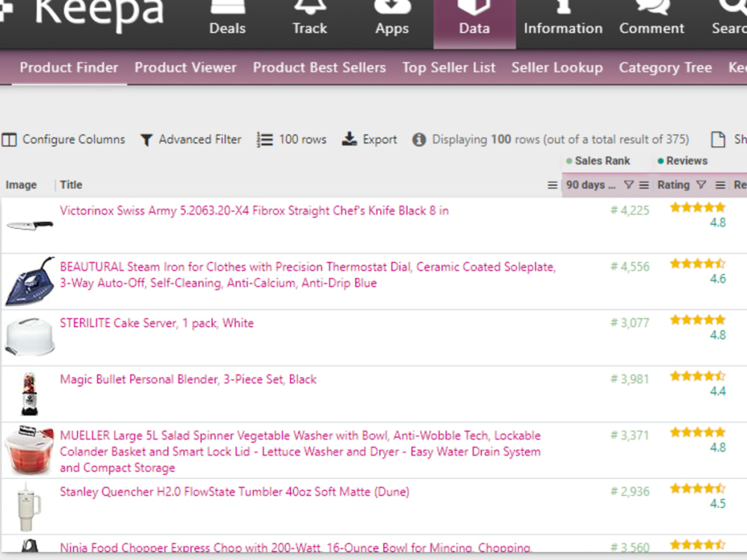
Task: Click sales rank # 2,936
Action: [630, 491]
